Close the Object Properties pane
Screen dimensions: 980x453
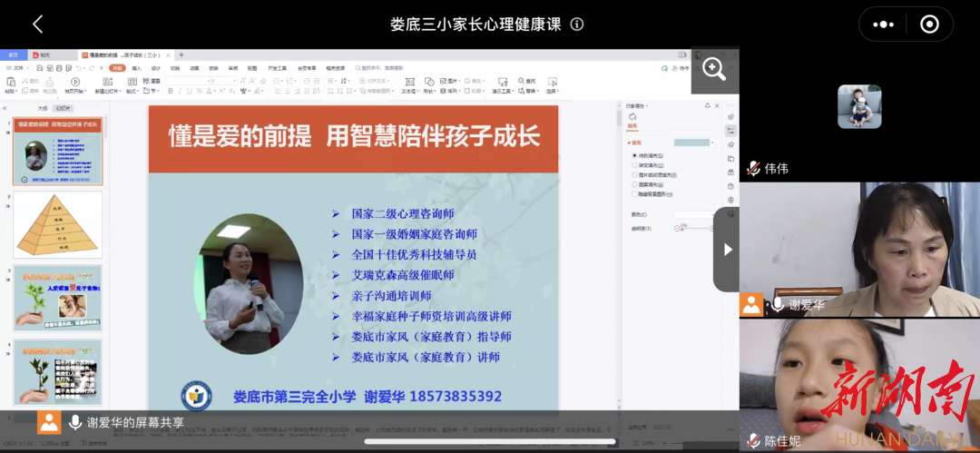[717, 105]
